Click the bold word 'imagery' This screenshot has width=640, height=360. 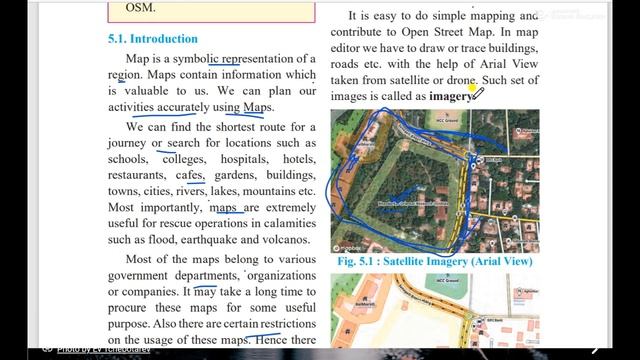click(451, 96)
